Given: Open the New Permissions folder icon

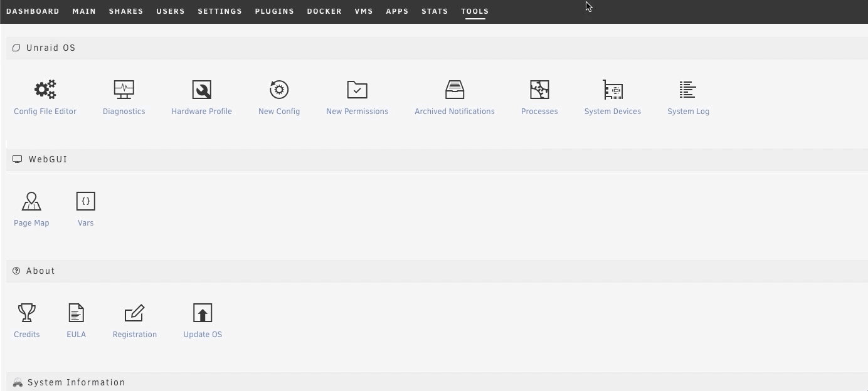Looking at the screenshot, I should [357, 90].
